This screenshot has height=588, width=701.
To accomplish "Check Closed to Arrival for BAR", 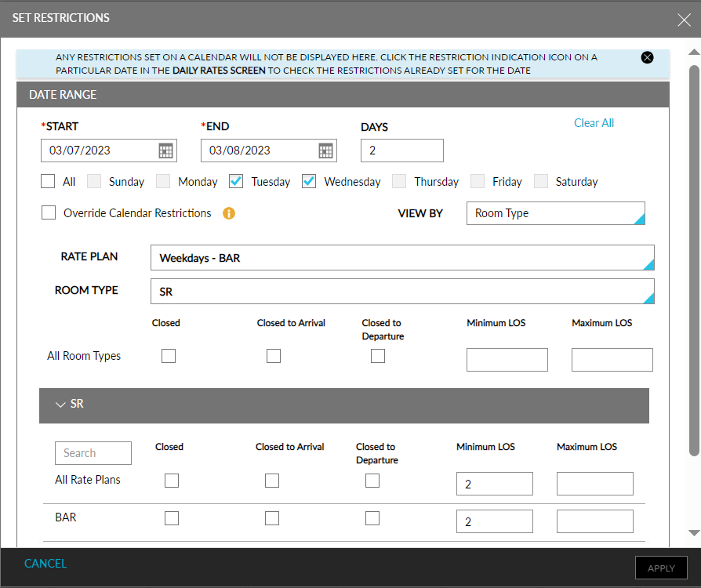I will click(272, 518).
